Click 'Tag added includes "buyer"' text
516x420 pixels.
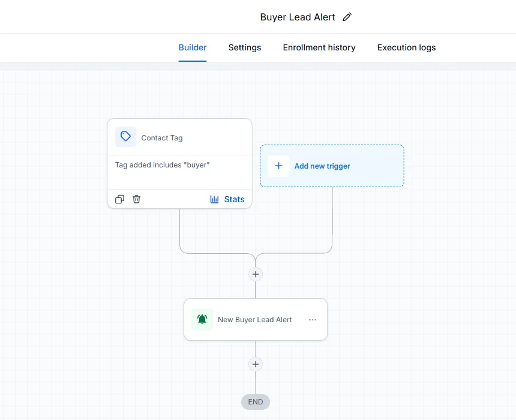tap(162, 165)
